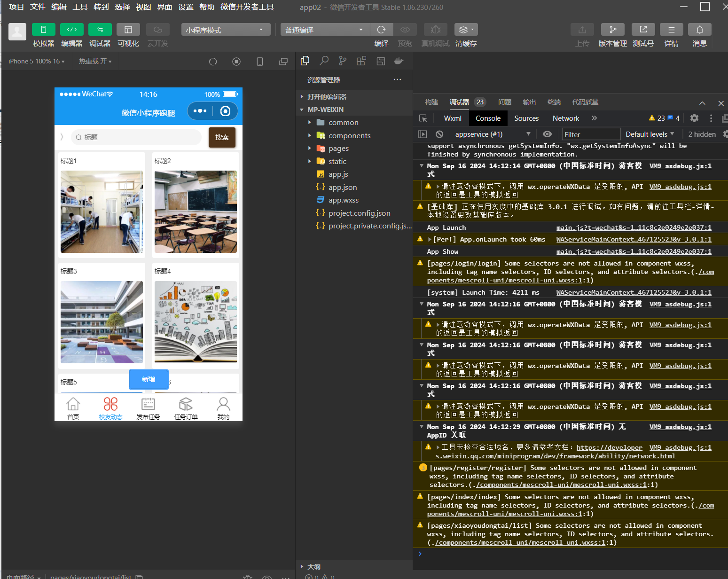This screenshot has width=728, height=579.
Task: Click the 预览 preview eye icon
Action: pos(405,30)
